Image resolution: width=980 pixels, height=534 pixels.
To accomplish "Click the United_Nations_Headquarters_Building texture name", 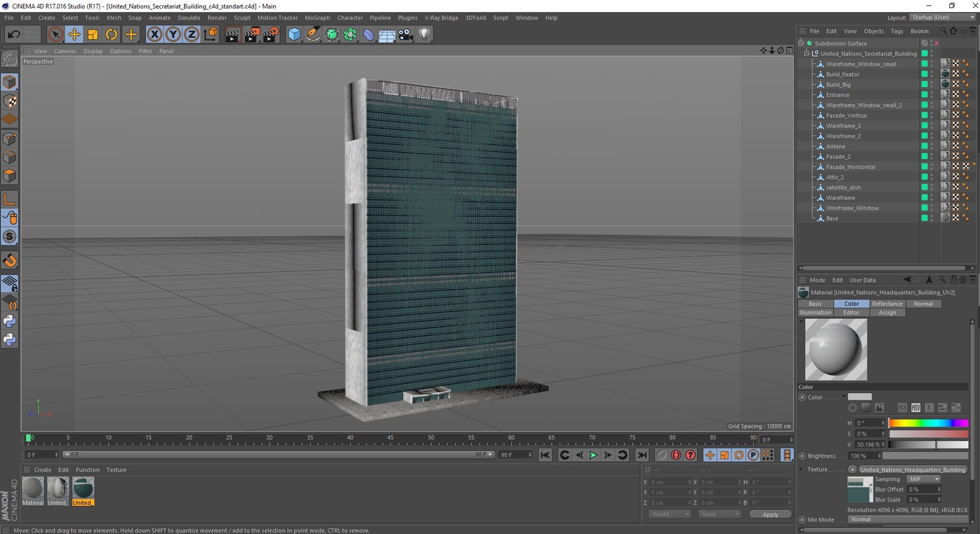I will tap(913, 469).
